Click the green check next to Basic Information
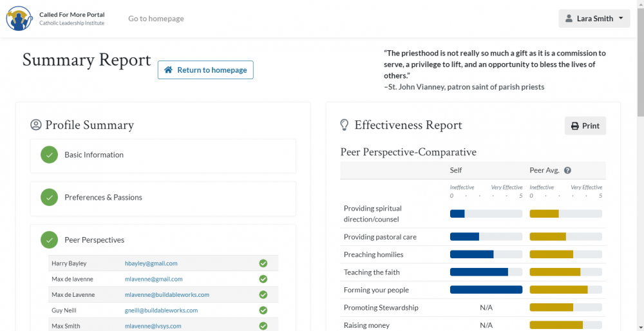The width and height of the screenshot is (644, 331). tap(50, 155)
